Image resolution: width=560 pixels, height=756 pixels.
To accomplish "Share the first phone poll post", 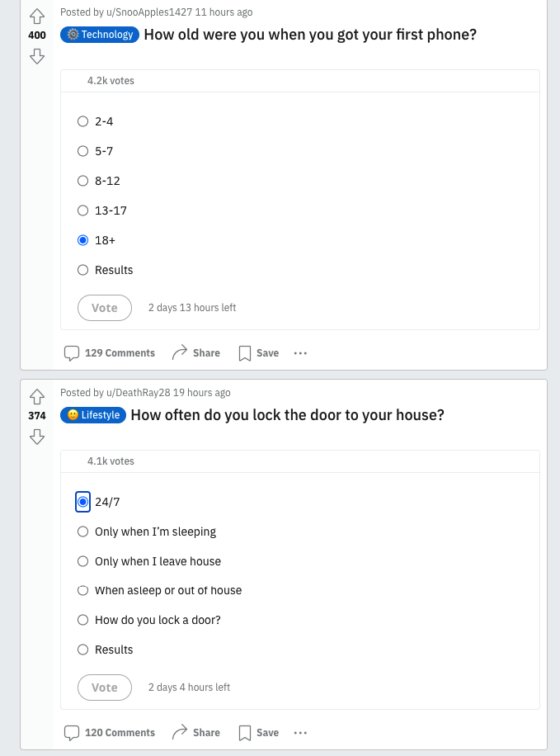I will coord(196,353).
